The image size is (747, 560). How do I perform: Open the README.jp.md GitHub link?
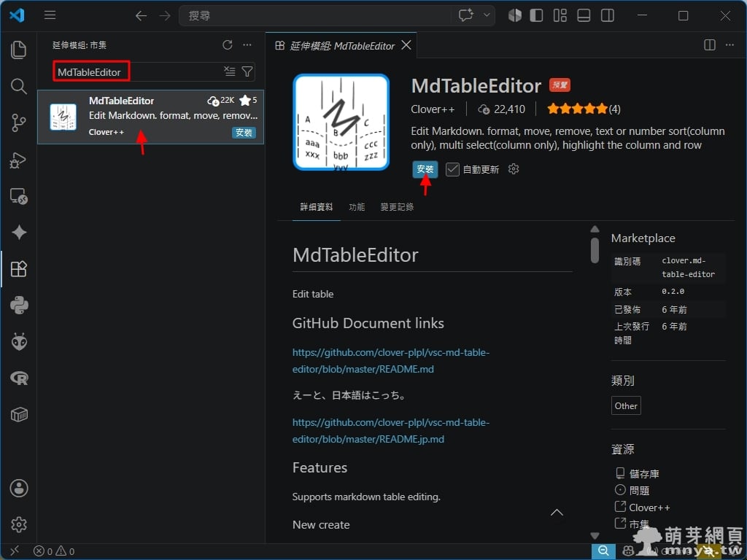(x=391, y=431)
